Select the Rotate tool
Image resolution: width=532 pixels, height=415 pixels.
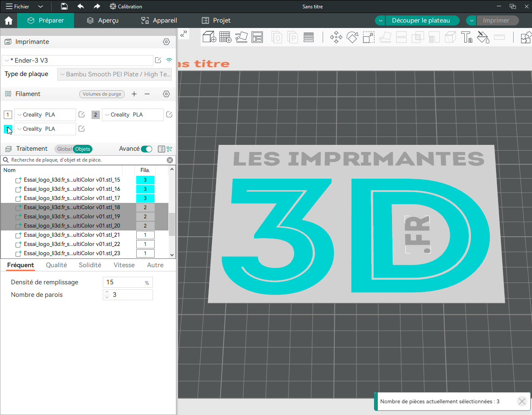point(352,38)
